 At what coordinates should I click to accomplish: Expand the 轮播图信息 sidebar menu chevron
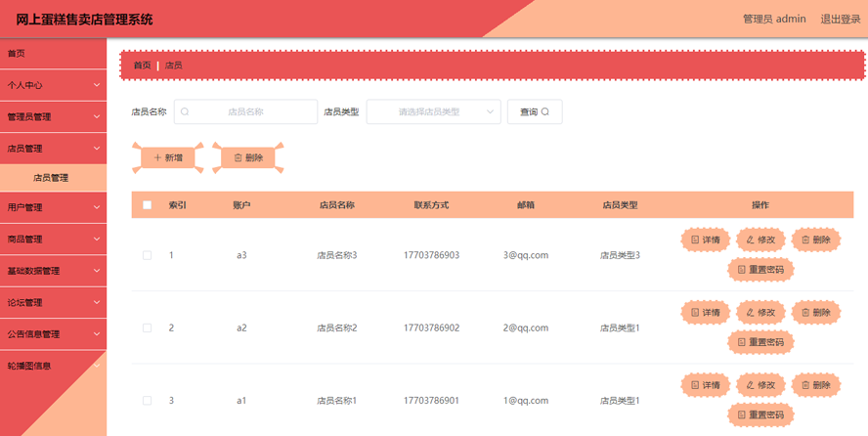pyautogui.click(x=97, y=366)
